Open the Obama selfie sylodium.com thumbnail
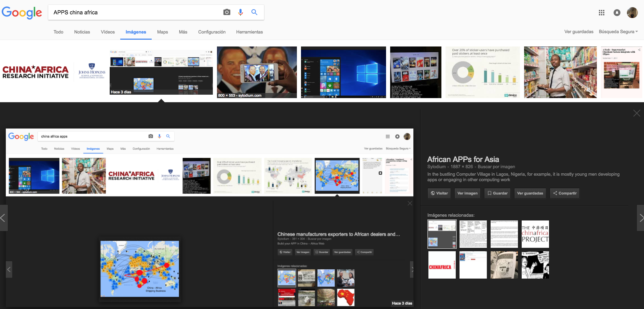 tap(257, 72)
